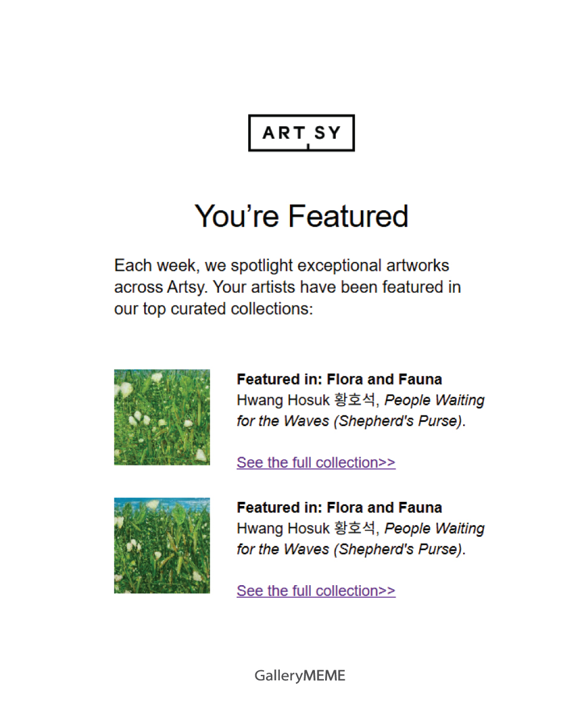Click the word 'Artsy' in the intro paragraph
Screen dimensions: 587x728
point(185,288)
